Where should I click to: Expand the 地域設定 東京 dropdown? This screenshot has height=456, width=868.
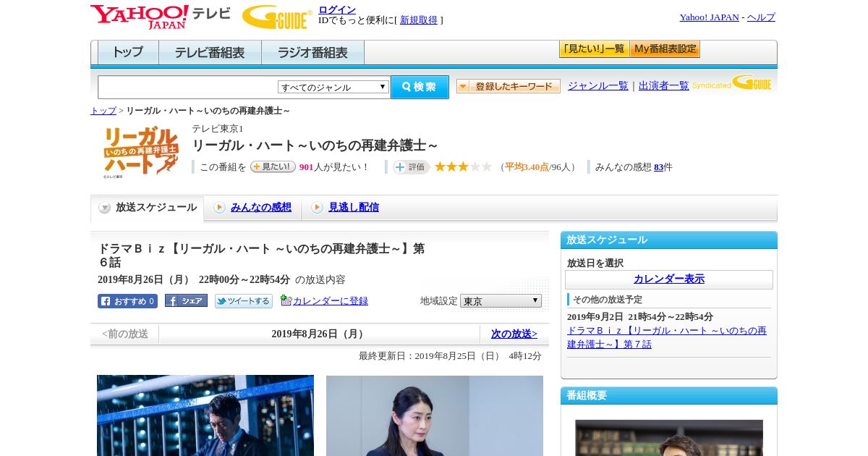501,300
